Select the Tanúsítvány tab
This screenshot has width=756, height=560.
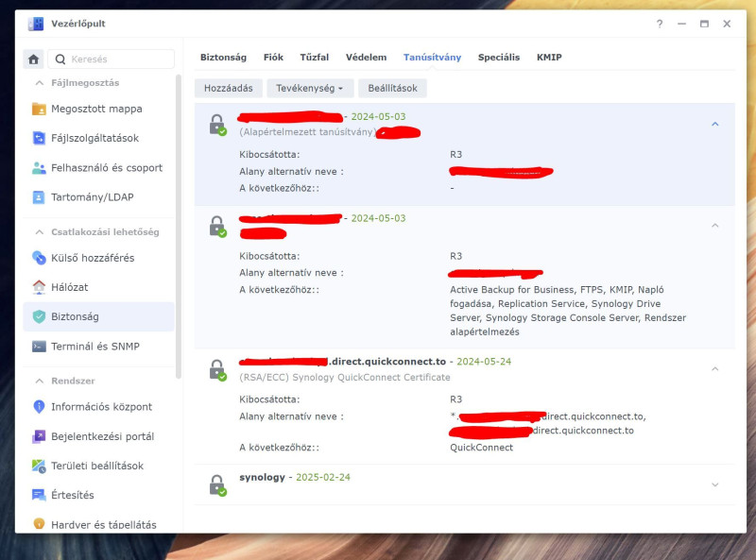pyautogui.click(x=432, y=58)
